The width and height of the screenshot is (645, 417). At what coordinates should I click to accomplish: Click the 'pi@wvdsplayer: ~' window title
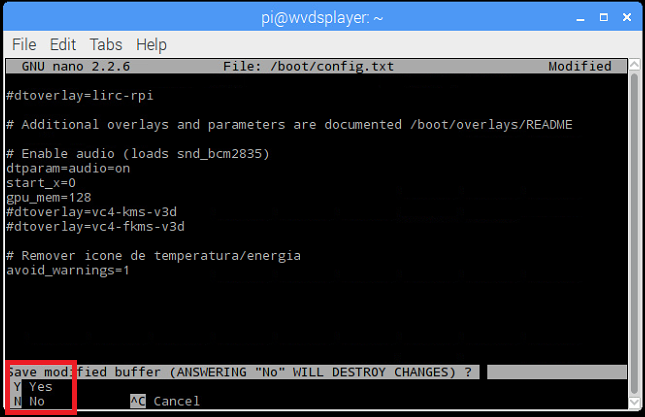point(322,18)
